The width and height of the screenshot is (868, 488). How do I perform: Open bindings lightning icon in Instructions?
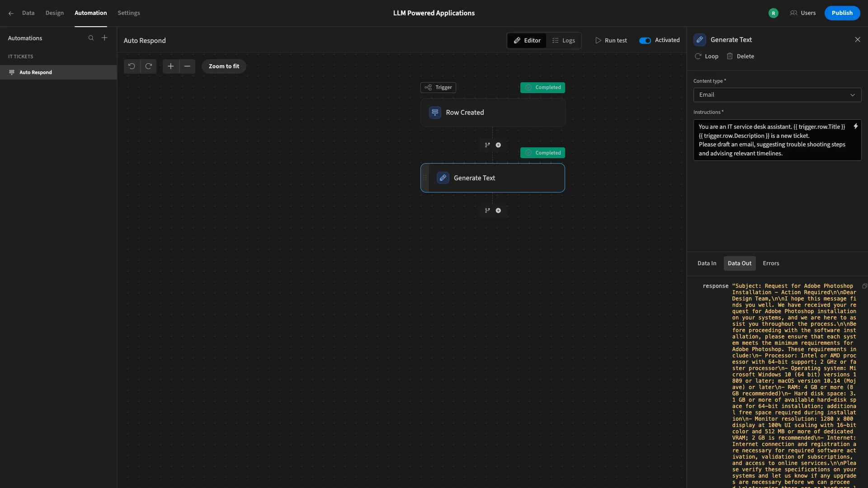855,127
